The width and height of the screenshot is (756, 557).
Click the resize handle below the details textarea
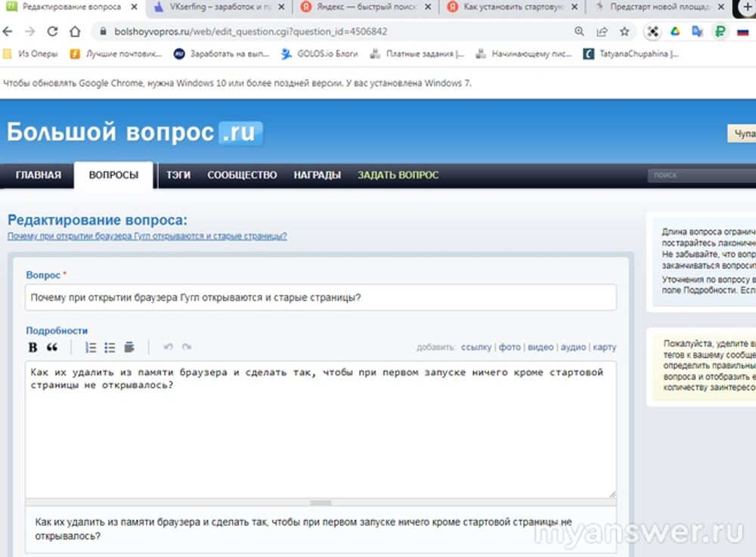click(321, 503)
